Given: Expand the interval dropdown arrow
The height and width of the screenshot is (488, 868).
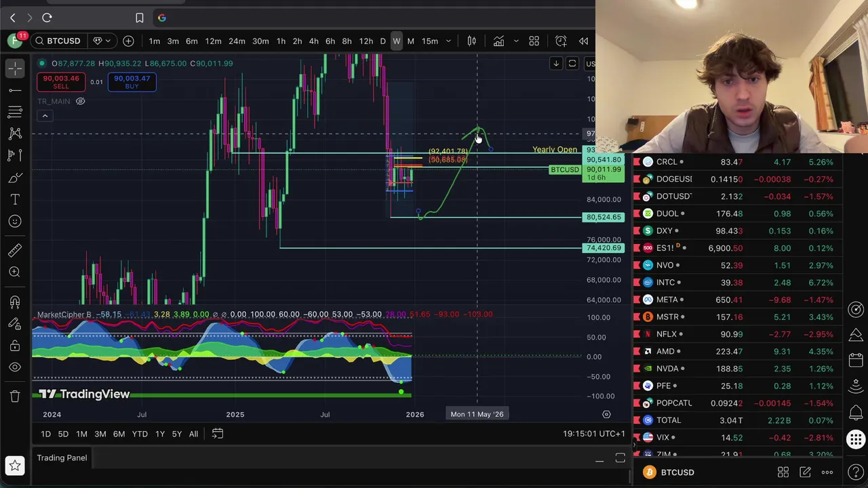Looking at the screenshot, I should click(448, 41).
